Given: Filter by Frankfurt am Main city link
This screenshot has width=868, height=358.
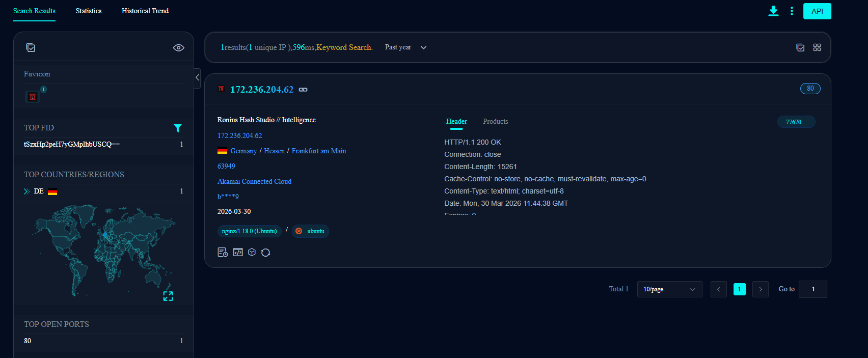Looking at the screenshot, I should click(x=319, y=151).
